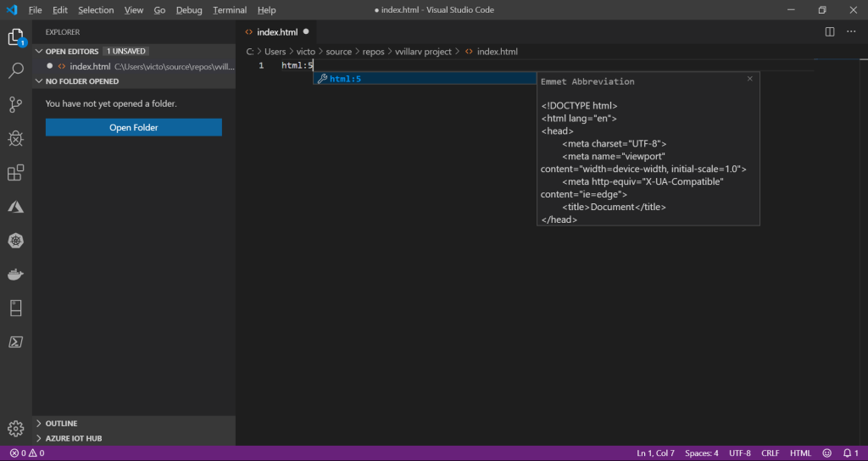
Task: Open the server icon above the PowerShell icon
Action: pyautogui.click(x=16, y=308)
